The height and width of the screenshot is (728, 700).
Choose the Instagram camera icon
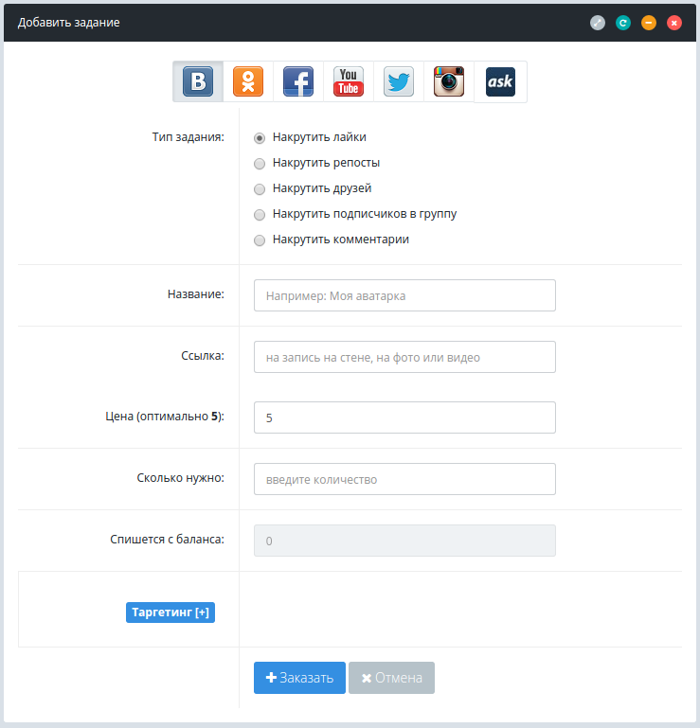[449, 81]
